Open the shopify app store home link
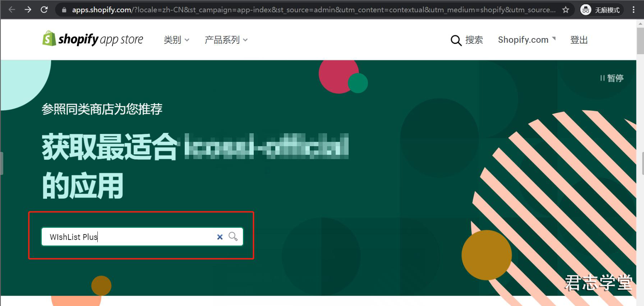This screenshot has width=644, height=306. (x=93, y=39)
